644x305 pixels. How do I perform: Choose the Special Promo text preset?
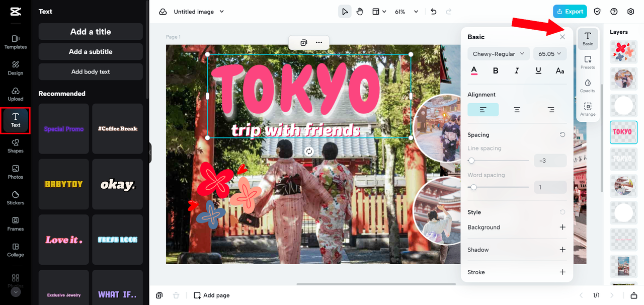point(64,129)
